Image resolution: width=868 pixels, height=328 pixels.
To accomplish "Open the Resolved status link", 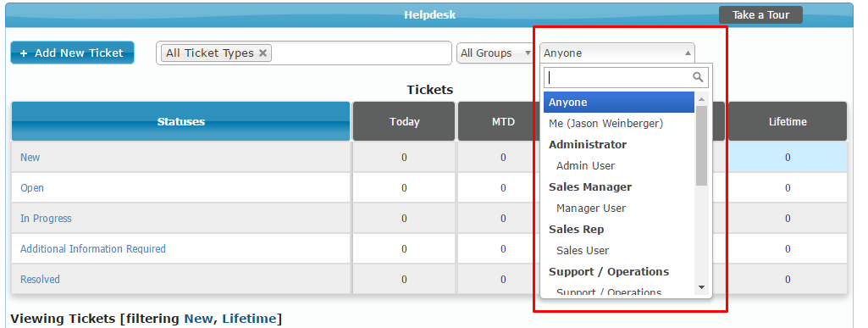I will [40, 279].
